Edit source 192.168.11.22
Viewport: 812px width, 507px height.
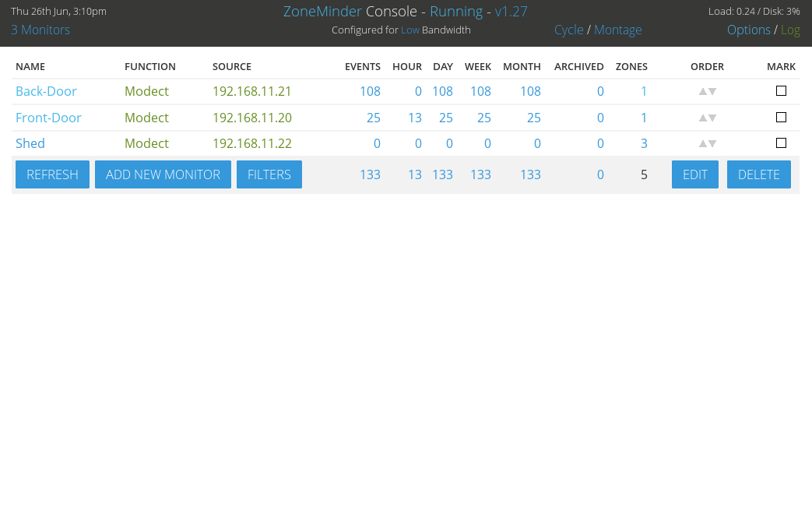(252, 143)
